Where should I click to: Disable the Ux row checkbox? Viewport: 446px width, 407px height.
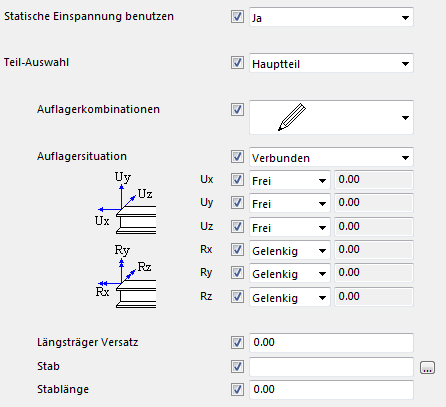(x=237, y=180)
